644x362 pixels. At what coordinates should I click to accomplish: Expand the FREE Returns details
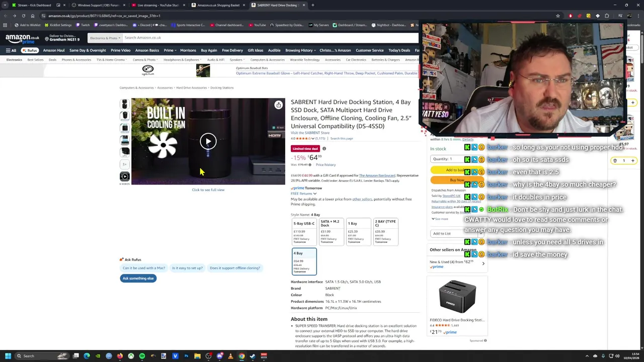[x=304, y=194]
